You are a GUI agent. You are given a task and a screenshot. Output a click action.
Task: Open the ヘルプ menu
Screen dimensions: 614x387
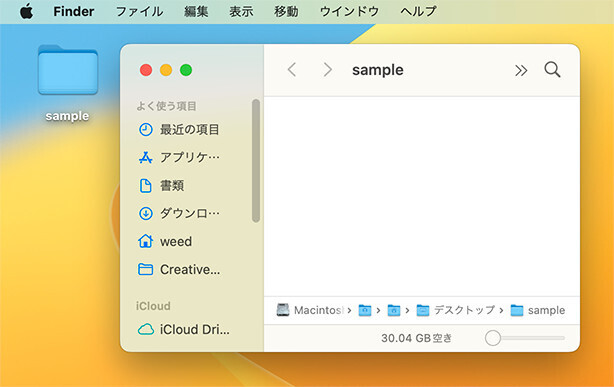(x=418, y=11)
